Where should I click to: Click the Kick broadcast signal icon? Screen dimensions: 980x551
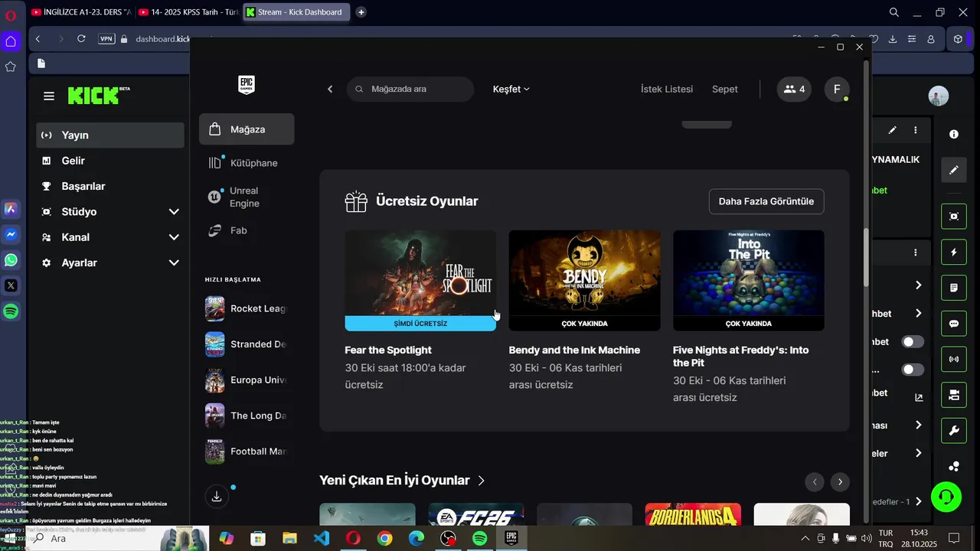pyautogui.click(x=954, y=359)
